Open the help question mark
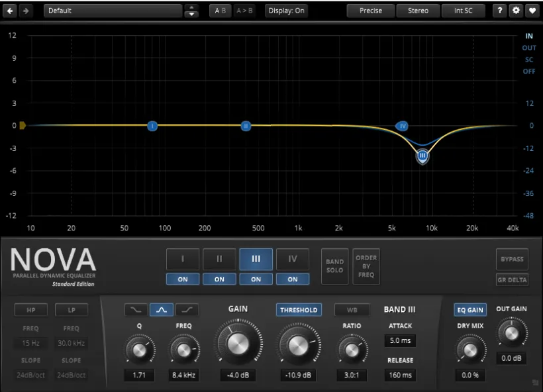The width and height of the screenshot is (543, 392). (500, 11)
